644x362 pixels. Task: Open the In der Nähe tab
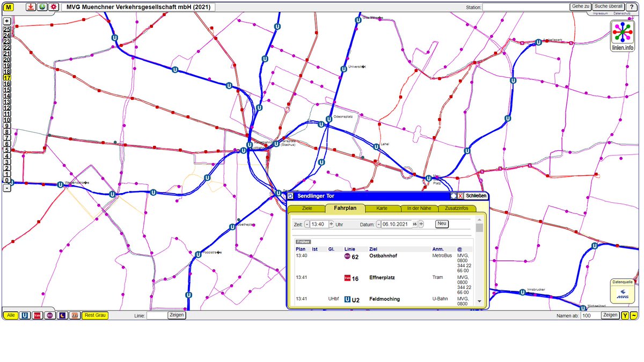(x=419, y=208)
